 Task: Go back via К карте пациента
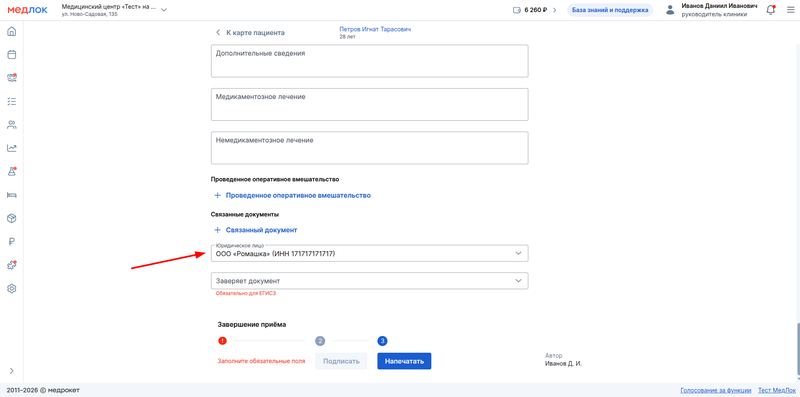(250, 33)
